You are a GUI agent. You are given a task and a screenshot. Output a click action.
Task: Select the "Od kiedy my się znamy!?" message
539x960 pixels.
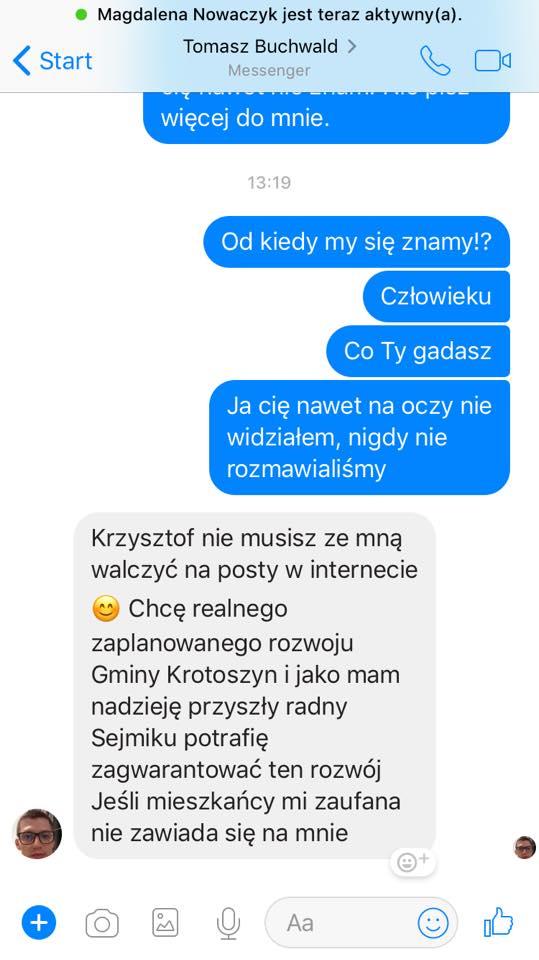[x=356, y=242]
